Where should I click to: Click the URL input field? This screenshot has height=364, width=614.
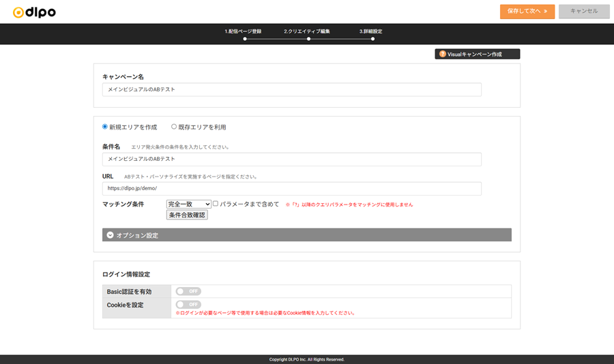click(x=292, y=189)
